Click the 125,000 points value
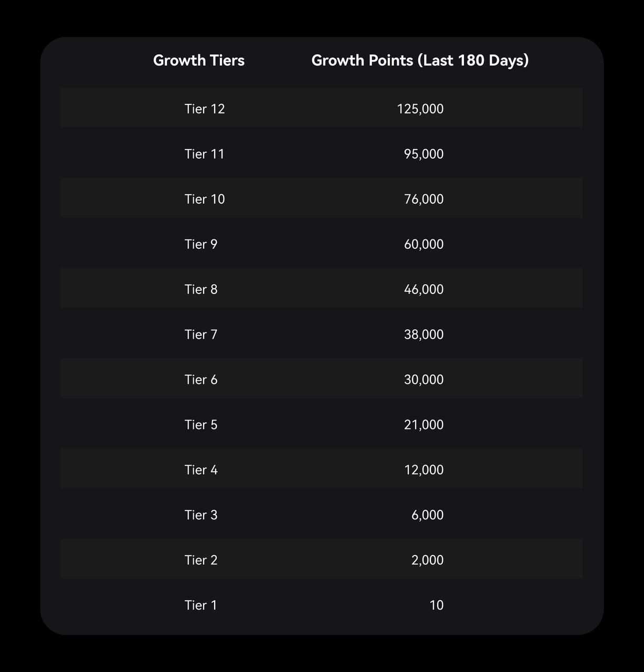Screen dimensions: 644x672 coord(420,109)
